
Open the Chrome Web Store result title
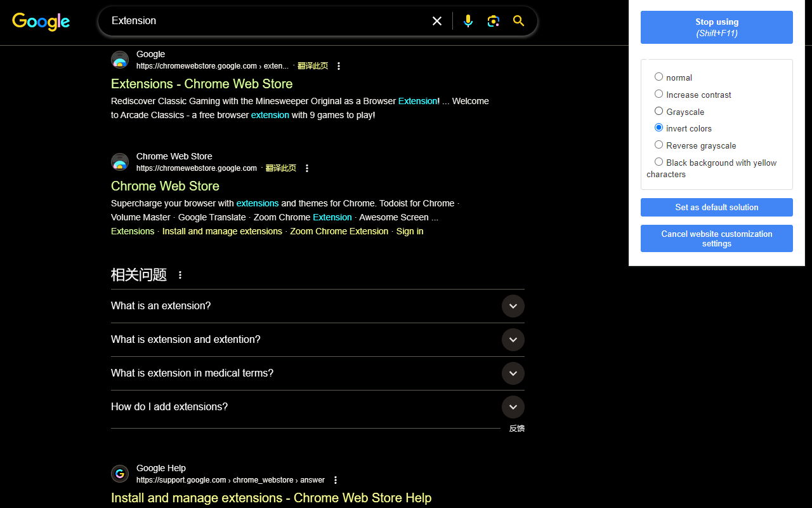[x=165, y=186]
